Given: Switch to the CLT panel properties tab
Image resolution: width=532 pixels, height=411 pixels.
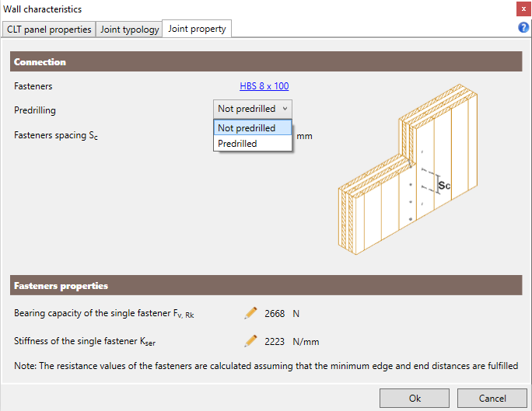Looking at the screenshot, I should [x=49, y=30].
